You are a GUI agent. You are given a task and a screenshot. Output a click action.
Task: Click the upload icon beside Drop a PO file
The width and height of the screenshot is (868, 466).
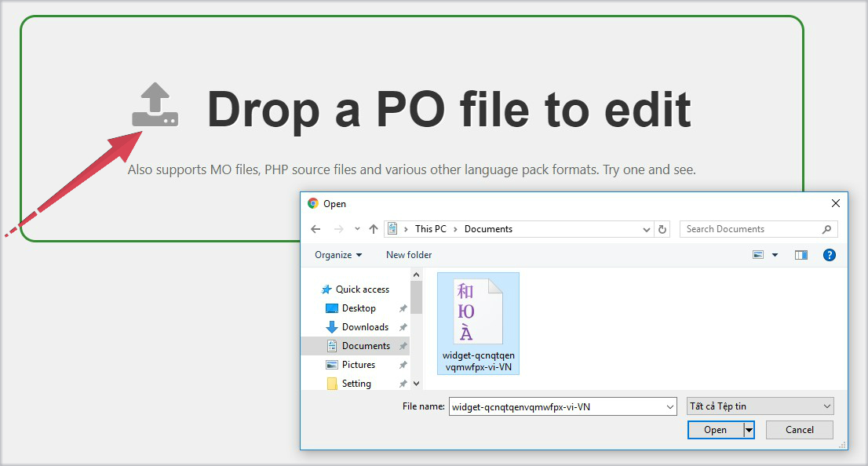(155, 105)
